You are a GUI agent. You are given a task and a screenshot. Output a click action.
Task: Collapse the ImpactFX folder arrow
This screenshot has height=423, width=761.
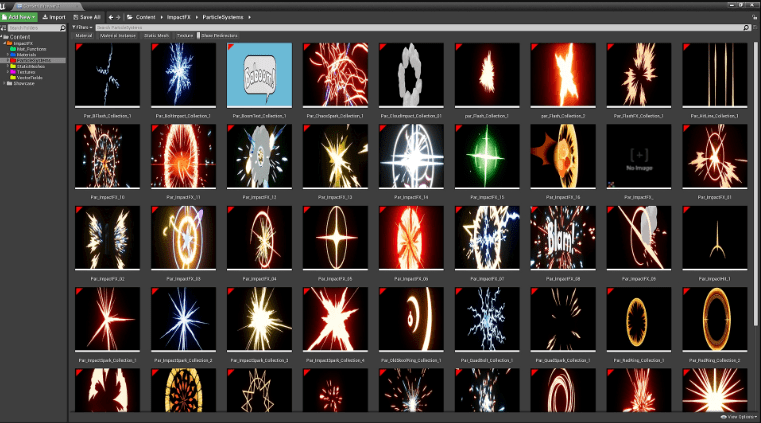click(4, 43)
